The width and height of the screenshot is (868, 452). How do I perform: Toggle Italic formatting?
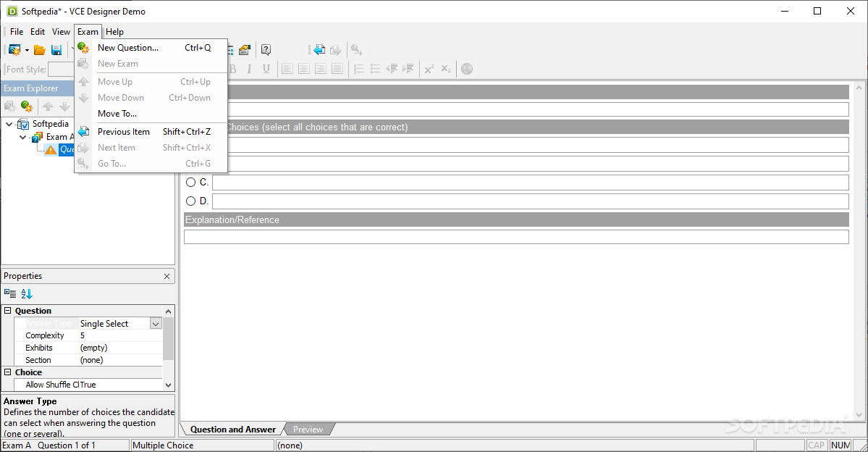[249, 69]
